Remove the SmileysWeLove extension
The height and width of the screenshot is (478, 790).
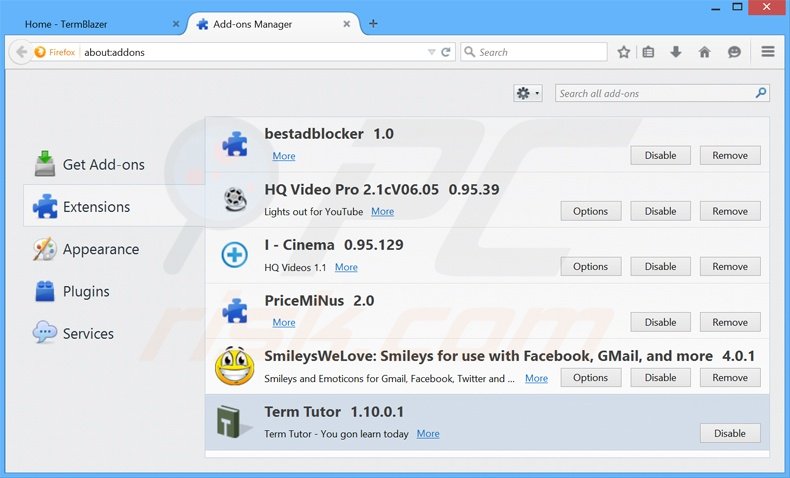tap(730, 378)
